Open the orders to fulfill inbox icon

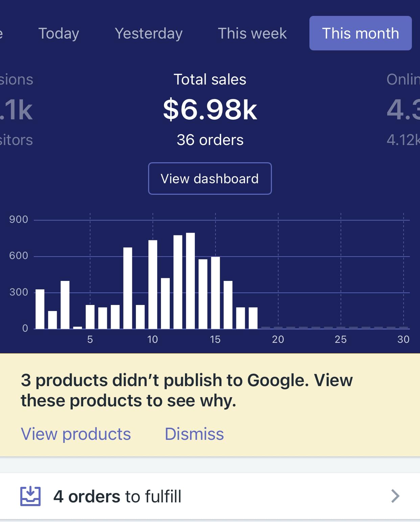coord(30,496)
